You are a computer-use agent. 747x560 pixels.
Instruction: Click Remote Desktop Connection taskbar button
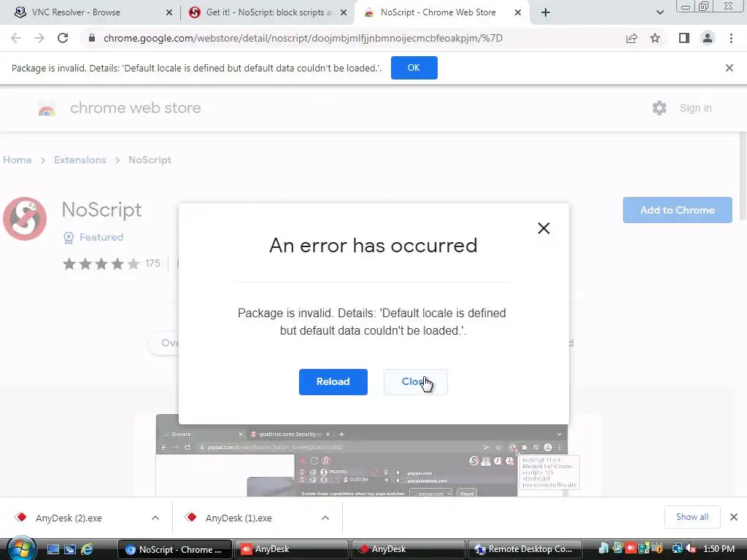tap(525, 549)
